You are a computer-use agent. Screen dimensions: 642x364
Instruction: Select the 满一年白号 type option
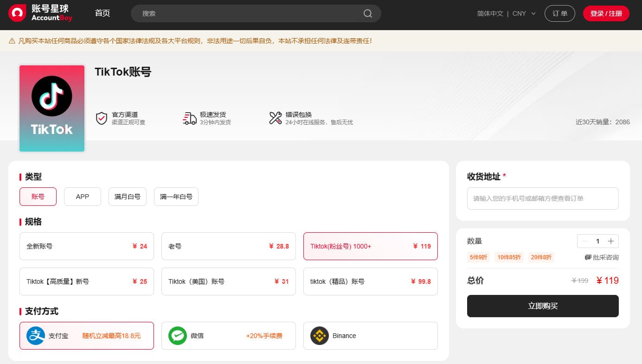[x=176, y=197]
